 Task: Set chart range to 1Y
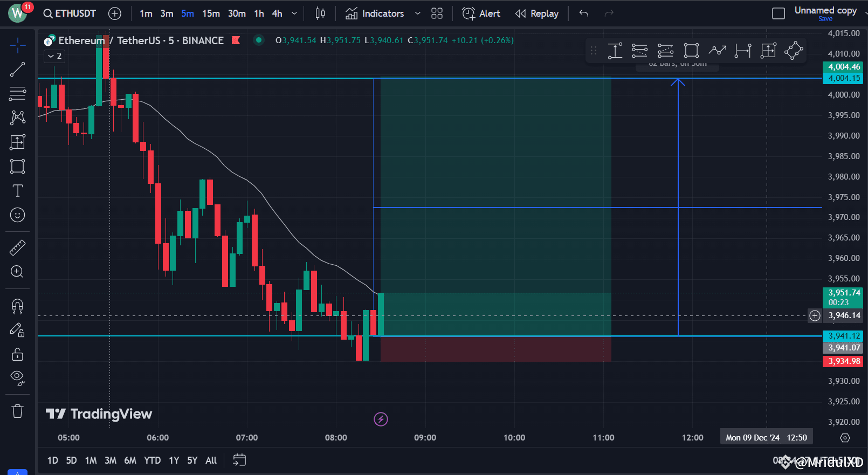(x=174, y=460)
